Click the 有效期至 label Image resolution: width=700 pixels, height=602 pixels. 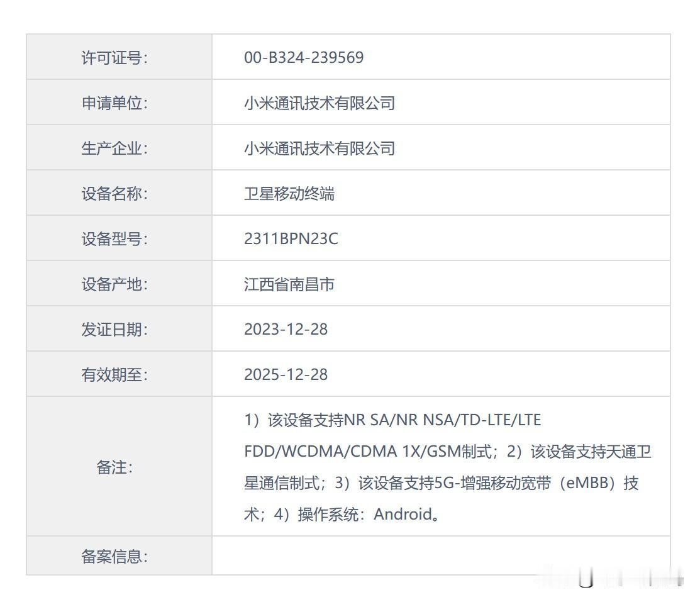114,374
